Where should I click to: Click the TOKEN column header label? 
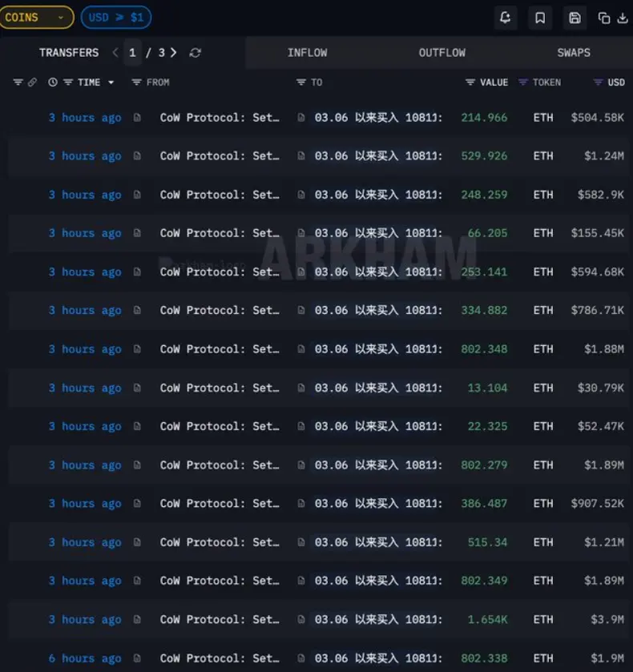(546, 82)
